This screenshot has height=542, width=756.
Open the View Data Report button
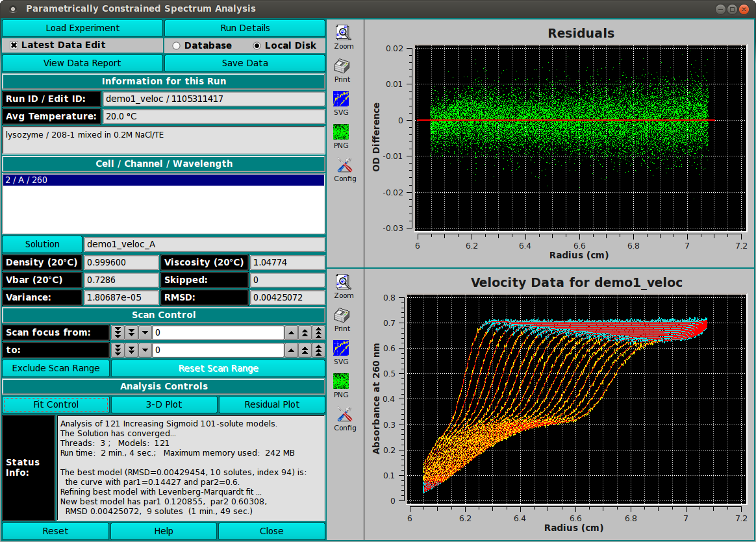82,63
